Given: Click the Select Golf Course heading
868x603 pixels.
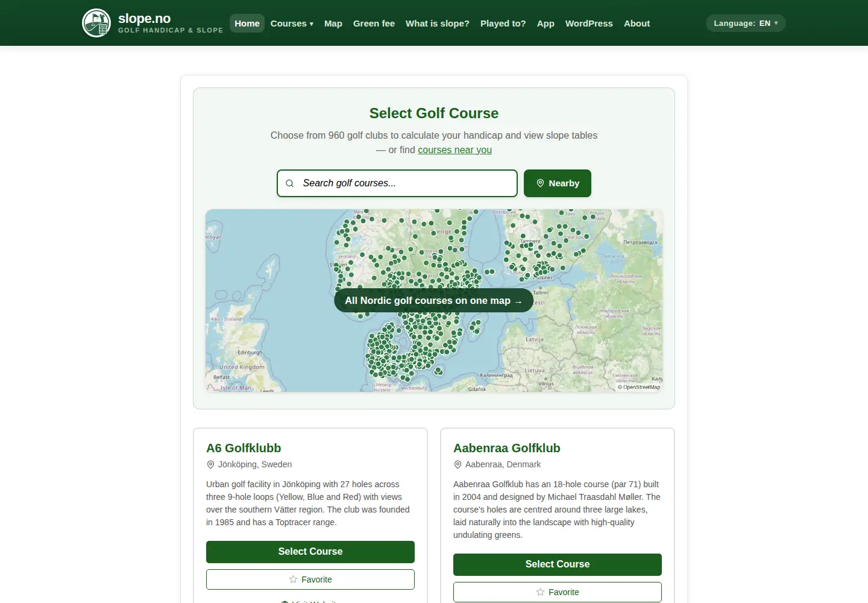Looking at the screenshot, I should (434, 113).
